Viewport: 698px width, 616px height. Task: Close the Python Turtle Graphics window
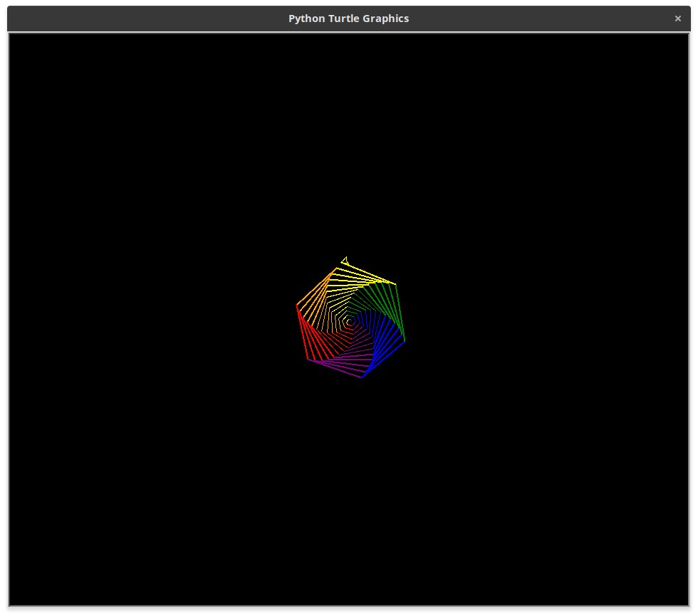[677, 19]
